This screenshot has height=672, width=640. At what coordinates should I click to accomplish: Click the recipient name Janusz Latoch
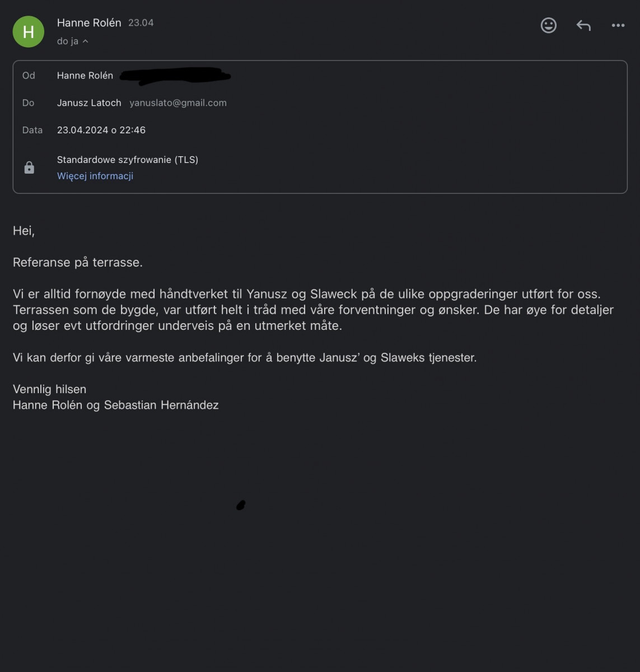coord(89,103)
